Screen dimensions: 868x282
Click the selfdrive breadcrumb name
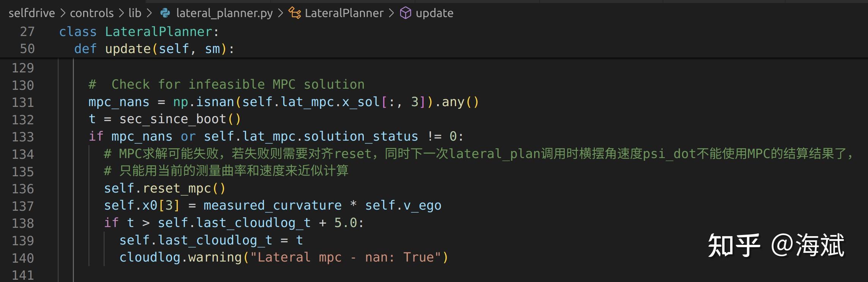coord(31,13)
